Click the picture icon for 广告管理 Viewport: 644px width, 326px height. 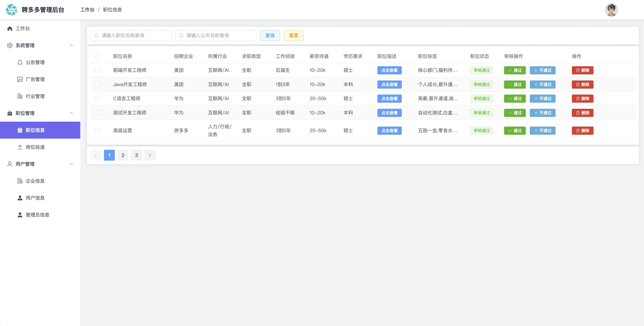(20, 79)
